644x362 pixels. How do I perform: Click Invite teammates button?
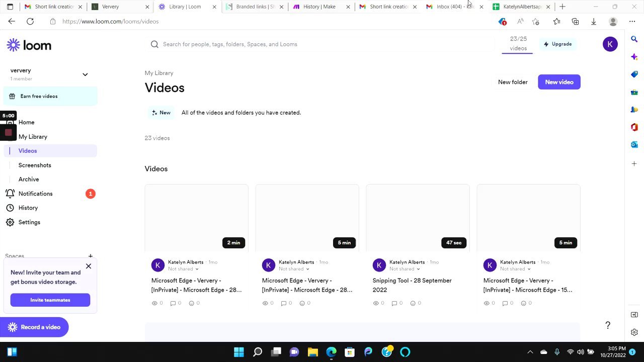50,300
